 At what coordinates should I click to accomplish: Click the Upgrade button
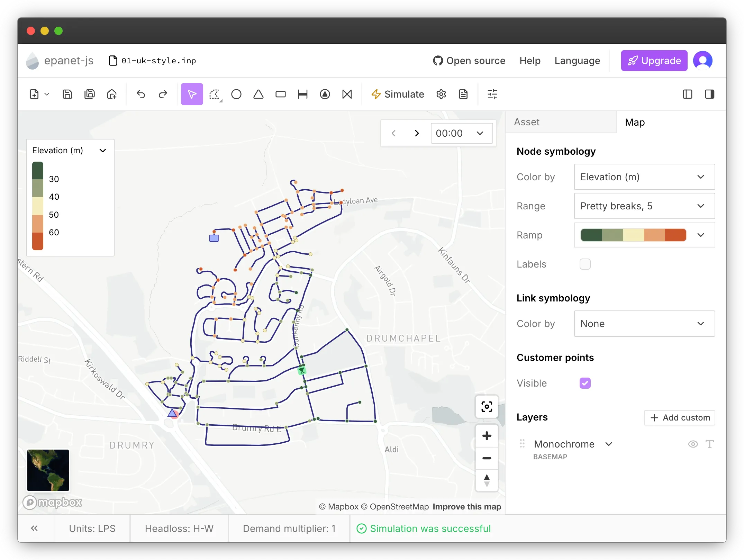tap(654, 61)
